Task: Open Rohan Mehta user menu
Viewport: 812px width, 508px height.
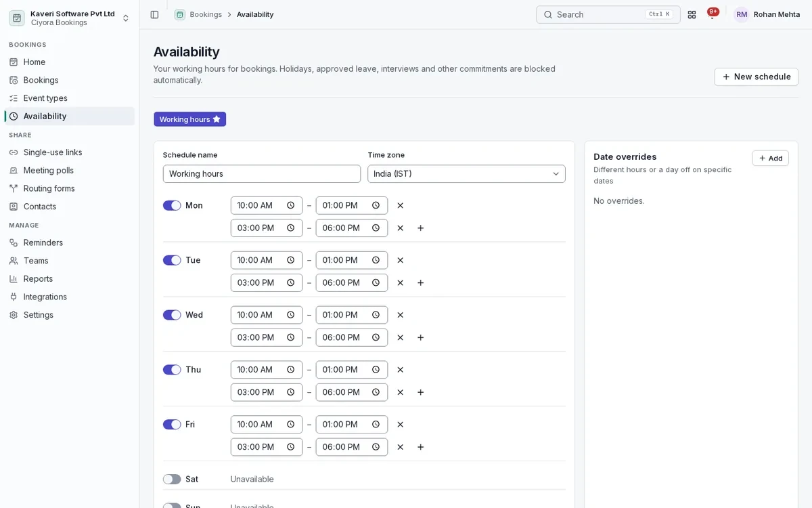Action: point(767,14)
